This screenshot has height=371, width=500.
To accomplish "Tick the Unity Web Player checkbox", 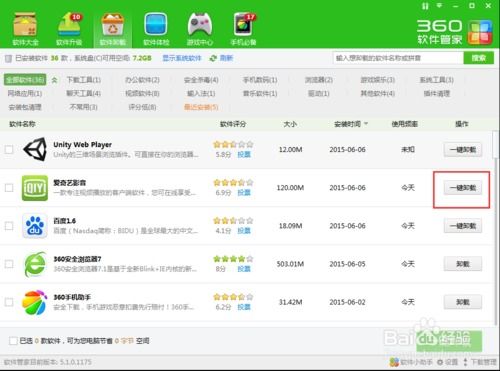I will coord(9,149).
